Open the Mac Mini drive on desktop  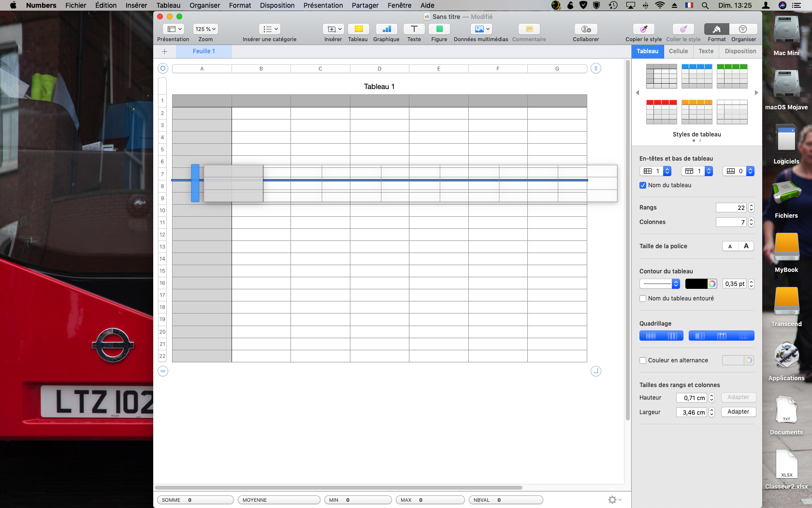(786, 30)
